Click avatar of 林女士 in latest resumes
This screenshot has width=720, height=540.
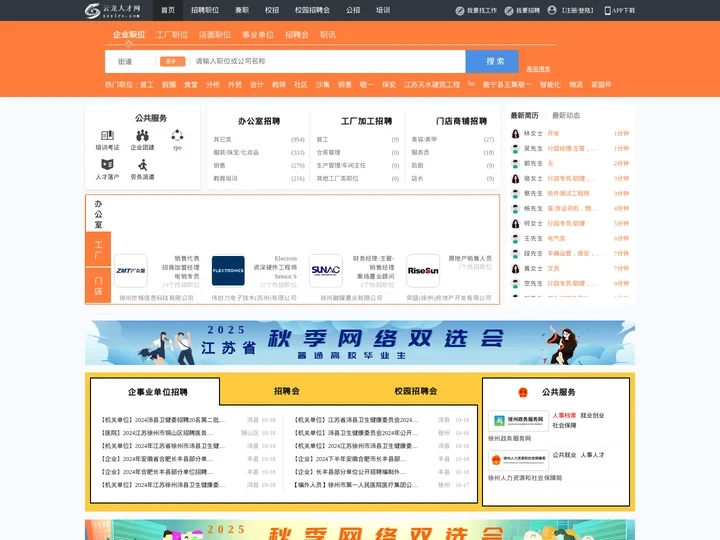[x=516, y=134]
